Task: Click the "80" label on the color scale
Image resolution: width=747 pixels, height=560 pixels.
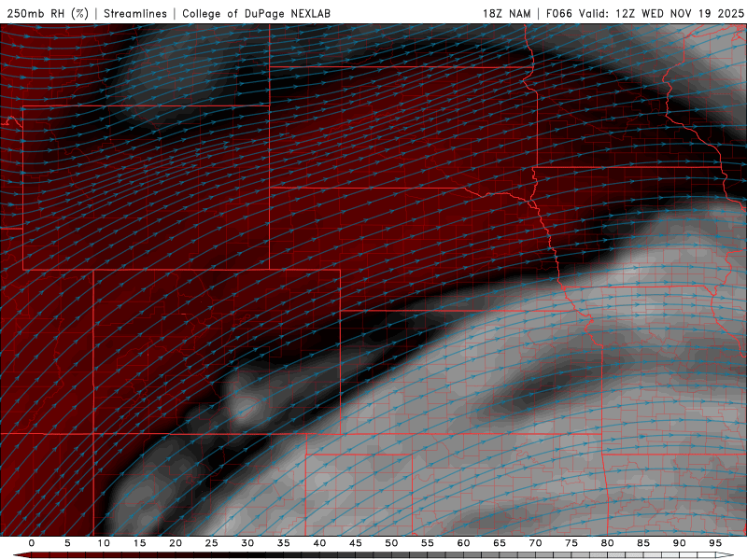Action: (x=607, y=543)
